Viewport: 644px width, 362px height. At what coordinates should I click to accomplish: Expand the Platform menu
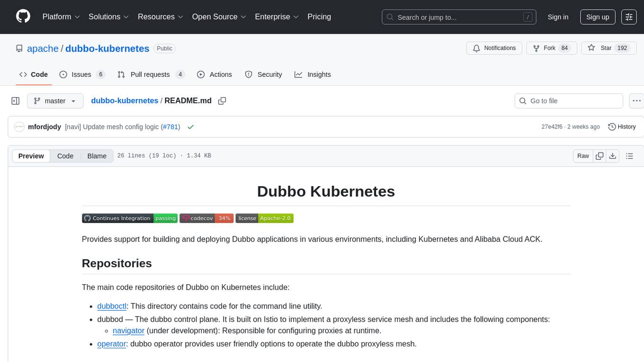61,17
